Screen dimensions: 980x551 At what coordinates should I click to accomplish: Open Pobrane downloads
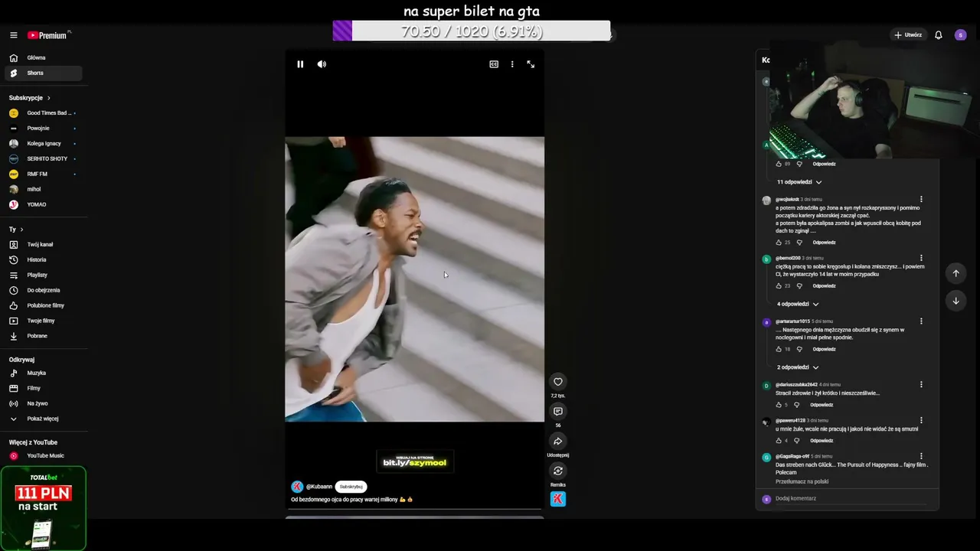click(x=43, y=336)
